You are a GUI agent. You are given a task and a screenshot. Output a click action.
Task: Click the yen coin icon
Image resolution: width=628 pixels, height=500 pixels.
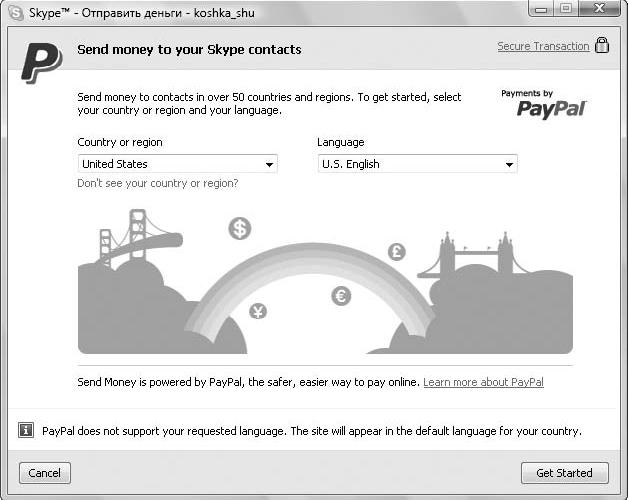258,311
